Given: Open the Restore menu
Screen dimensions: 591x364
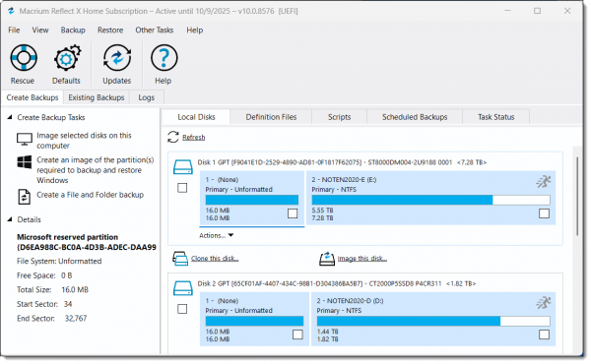Looking at the screenshot, I should tap(110, 30).
